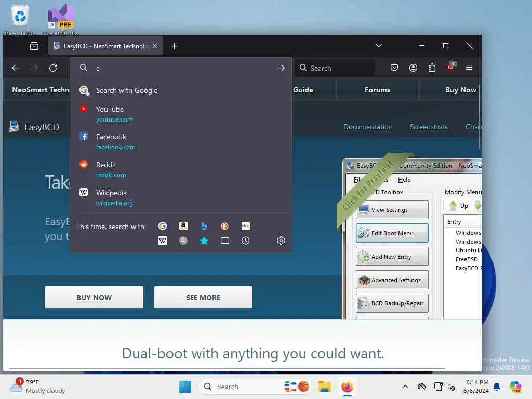Search this time with Wikipedia icon
The width and height of the screenshot is (532, 399).
pyautogui.click(x=163, y=241)
